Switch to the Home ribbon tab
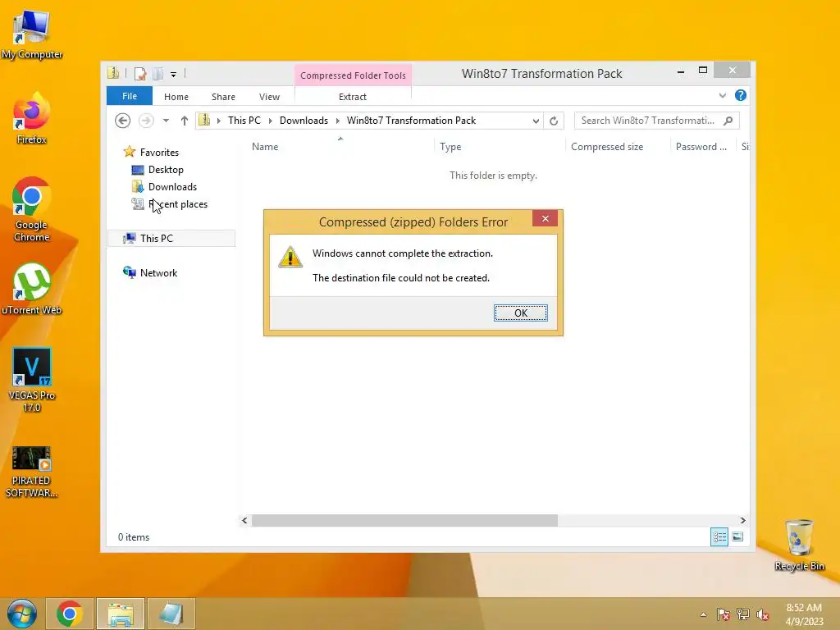 [x=176, y=97]
